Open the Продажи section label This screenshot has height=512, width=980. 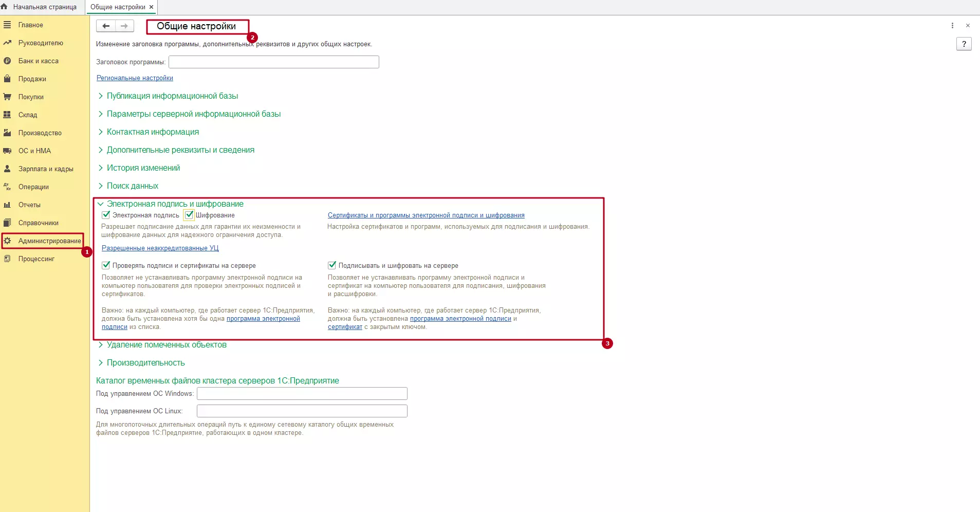pyautogui.click(x=32, y=79)
